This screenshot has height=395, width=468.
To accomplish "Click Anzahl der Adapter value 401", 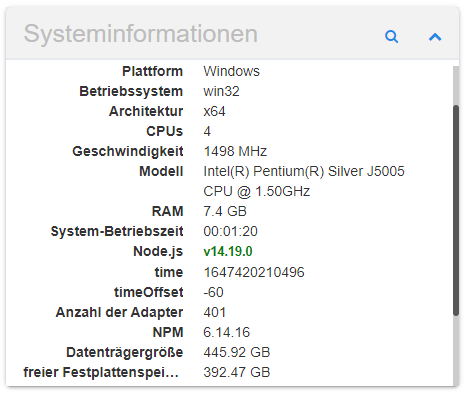I will 215,312.
